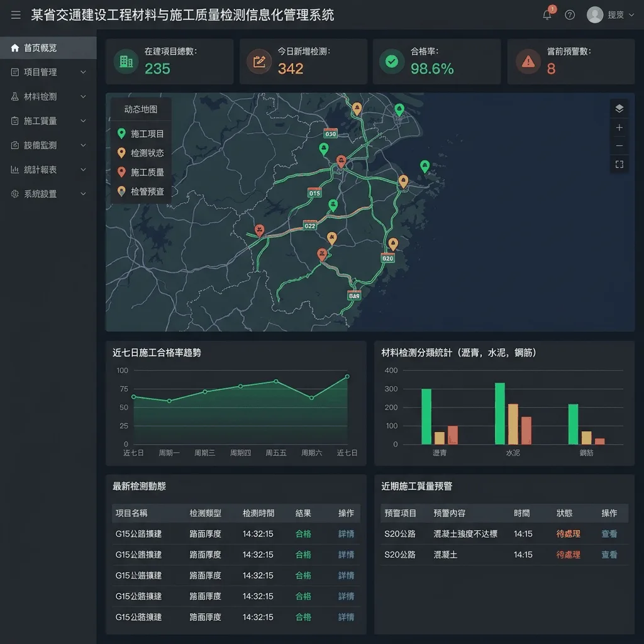Click the trend chart point above 周期六

click(x=311, y=397)
